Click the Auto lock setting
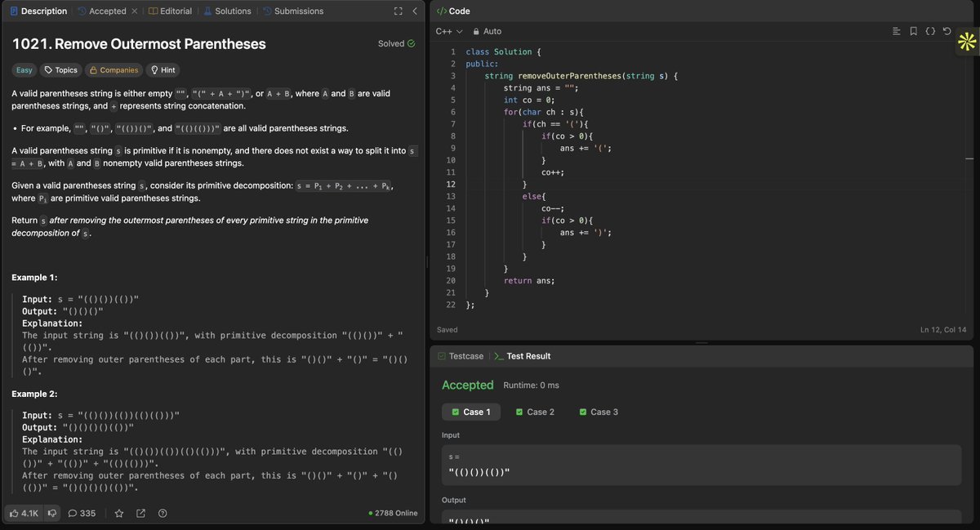The image size is (980, 530). (488, 31)
